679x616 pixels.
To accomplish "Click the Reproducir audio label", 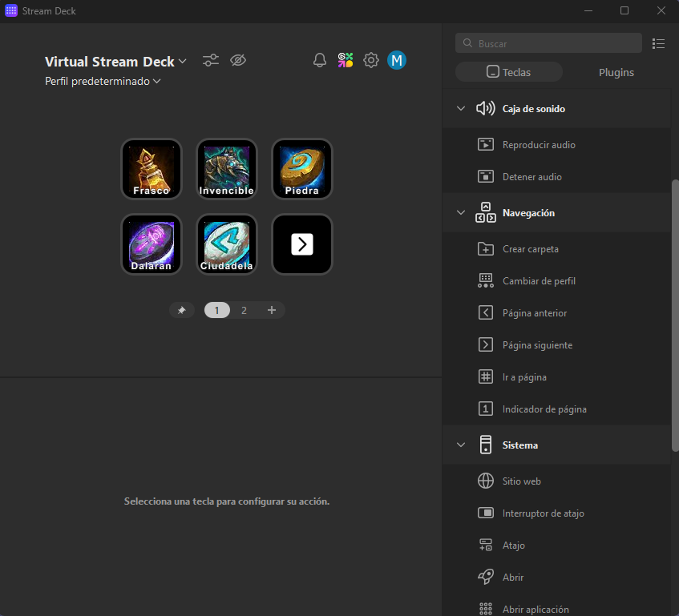I will 539,145.
